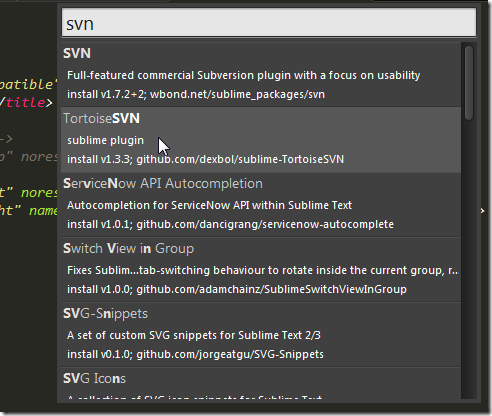Click the "sublime plugin" description text
This screenshot has height=416, width=492.
[105, 140]
